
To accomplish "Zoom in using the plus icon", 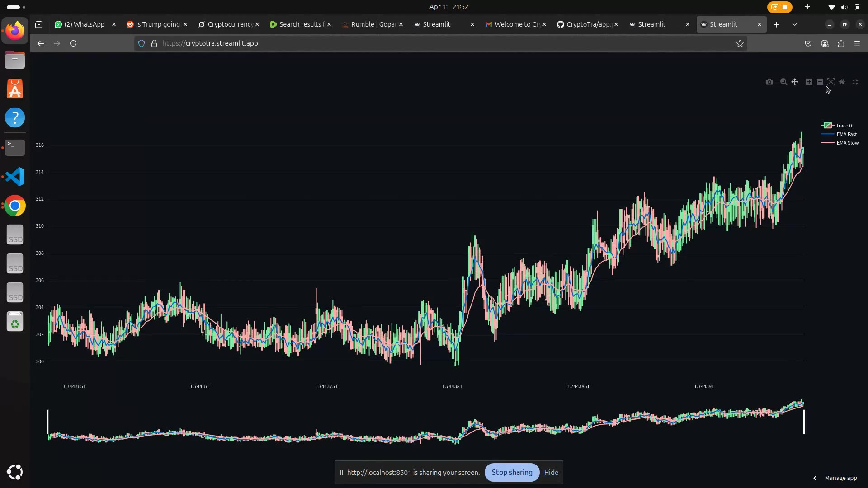I will (x=808, y=82).
